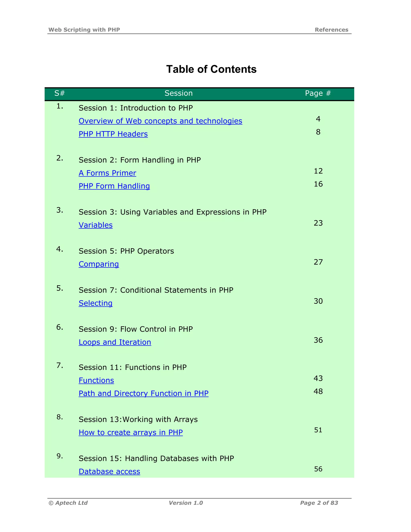Open the Comparing link
The width and height of the screenshot is (411, 532).
[99, 264]
